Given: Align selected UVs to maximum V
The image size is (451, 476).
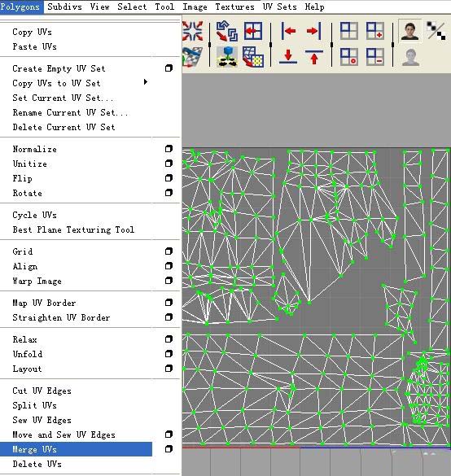Looking at the screenshot, I should 313,57.
